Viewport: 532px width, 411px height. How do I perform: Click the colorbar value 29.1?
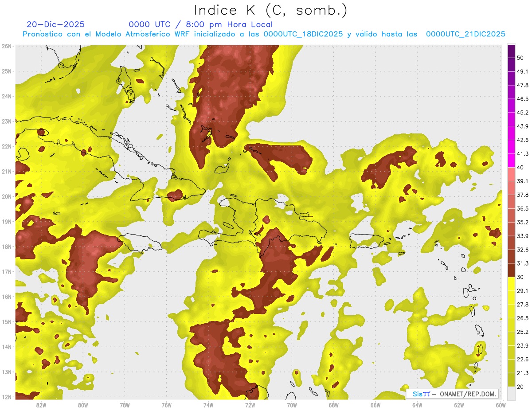(523, 291)
